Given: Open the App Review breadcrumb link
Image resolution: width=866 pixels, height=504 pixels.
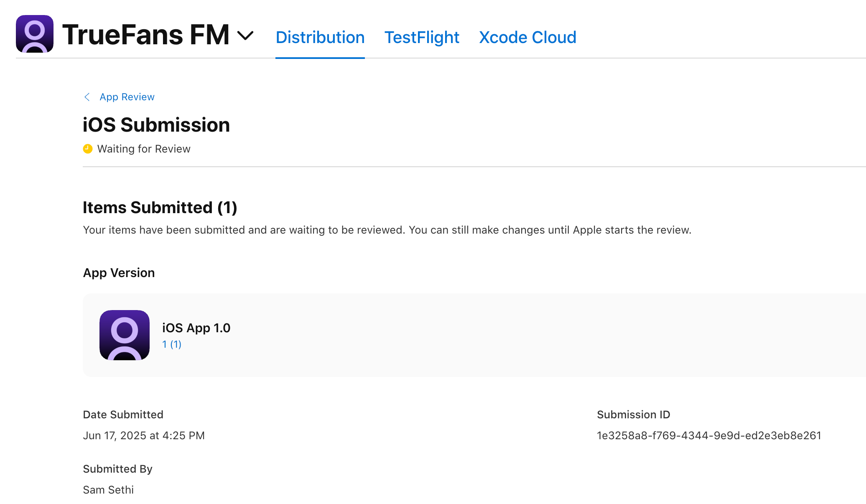Looking at the screenshot, I should (x=127, y=97).
